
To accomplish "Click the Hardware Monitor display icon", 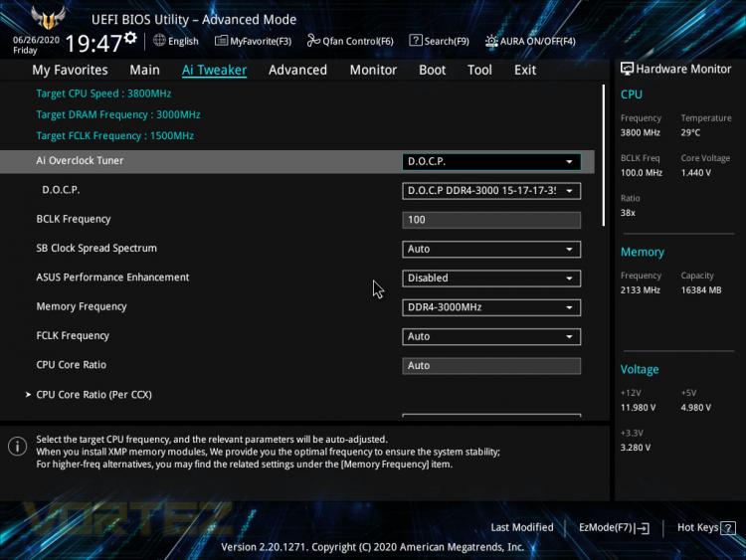I will [627, 69].
